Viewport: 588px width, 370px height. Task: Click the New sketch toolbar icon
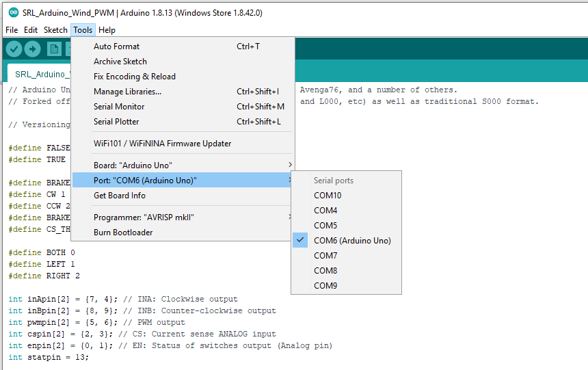[54, 49]
